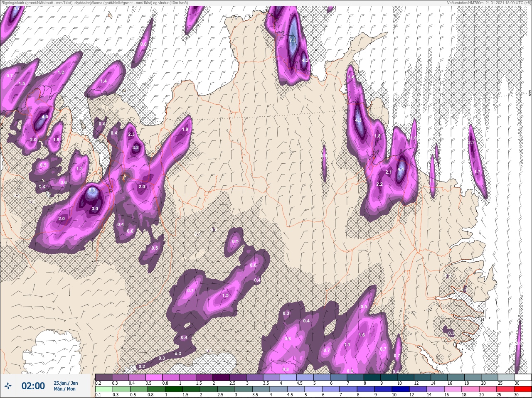
Task: Click the bright red last swatch in bottom legend row
Action: [x=523, y=389]
